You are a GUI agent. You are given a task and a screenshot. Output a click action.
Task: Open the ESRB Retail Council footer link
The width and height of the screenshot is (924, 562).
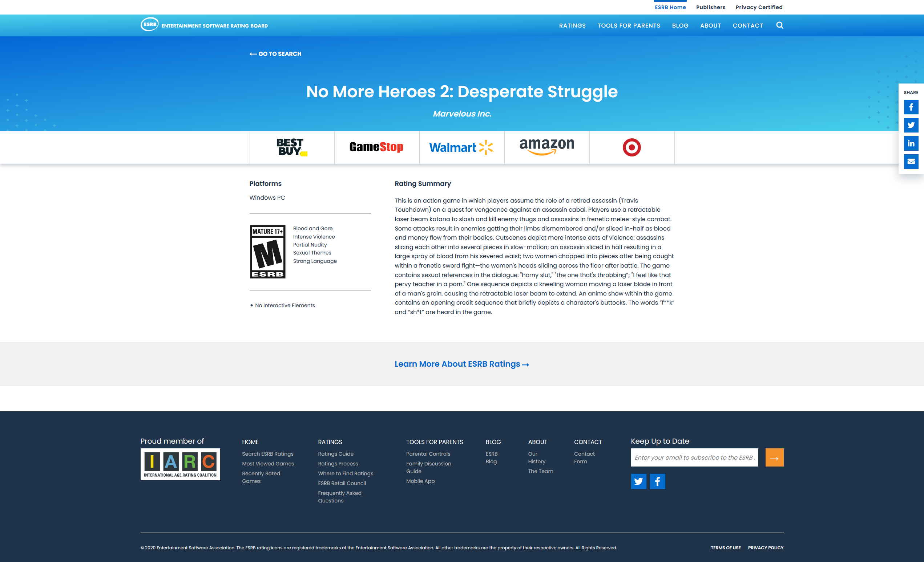pyautogui.click(x=342, y=483)
